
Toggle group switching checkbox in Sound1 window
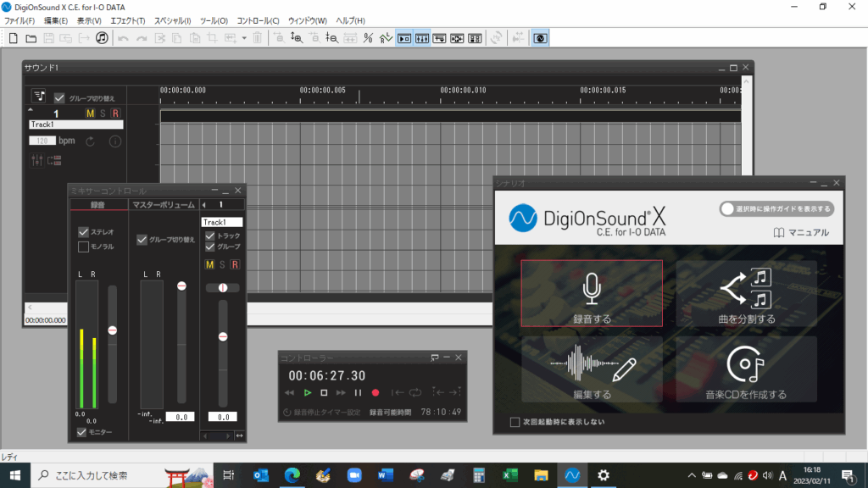tap(59, 98)
